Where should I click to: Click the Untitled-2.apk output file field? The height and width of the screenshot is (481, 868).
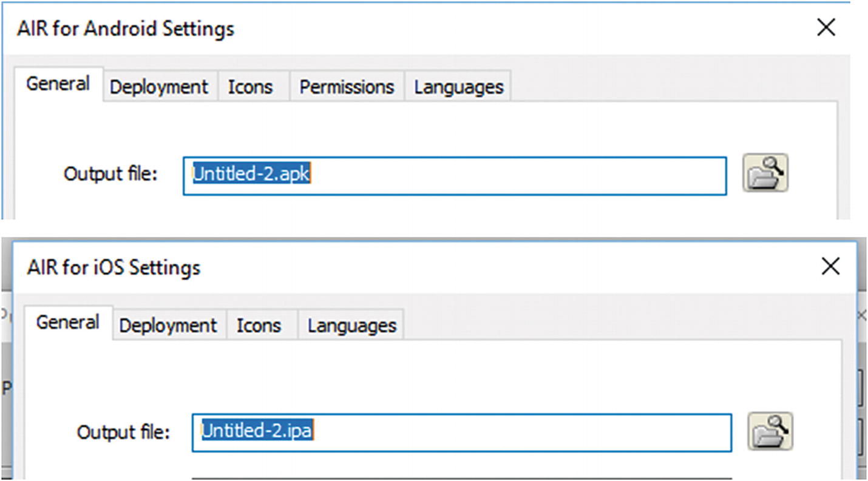[x=454, y=175]
